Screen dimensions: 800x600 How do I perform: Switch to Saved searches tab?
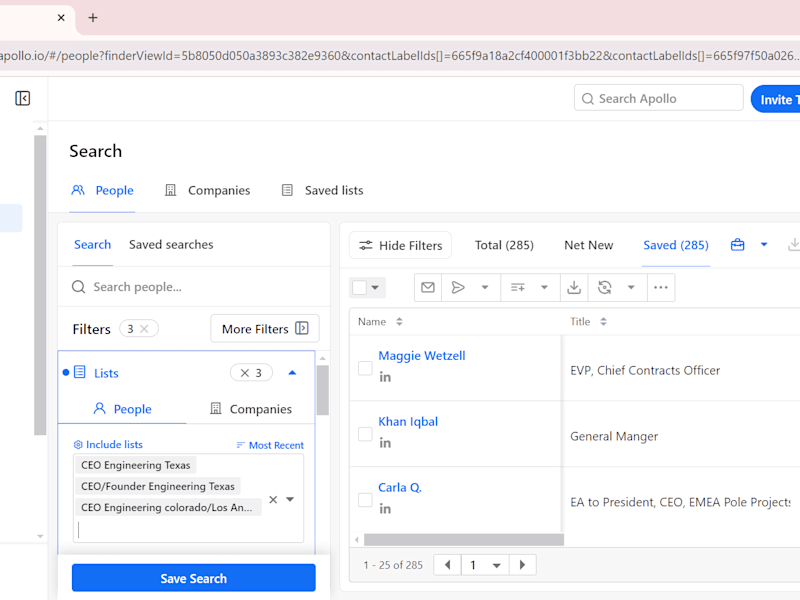coord(171,244)
